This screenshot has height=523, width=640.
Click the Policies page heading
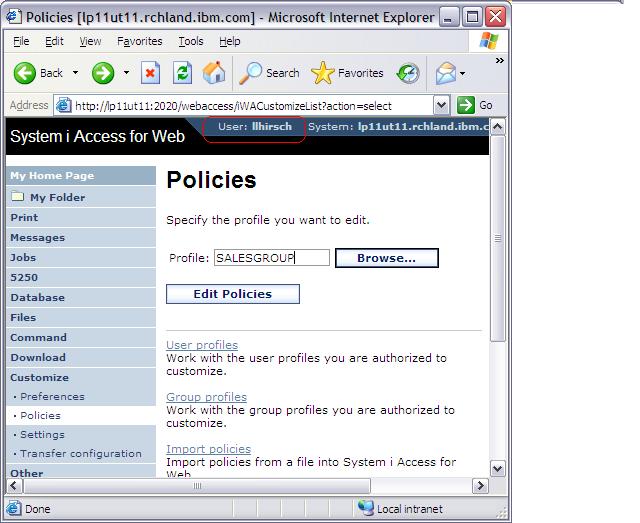[x=211, y=180]
